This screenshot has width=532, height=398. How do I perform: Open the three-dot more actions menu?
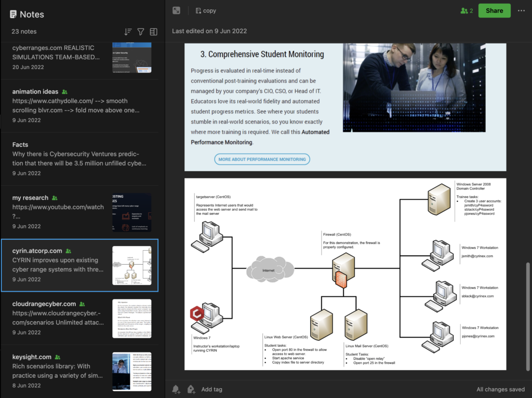point(521,10)
